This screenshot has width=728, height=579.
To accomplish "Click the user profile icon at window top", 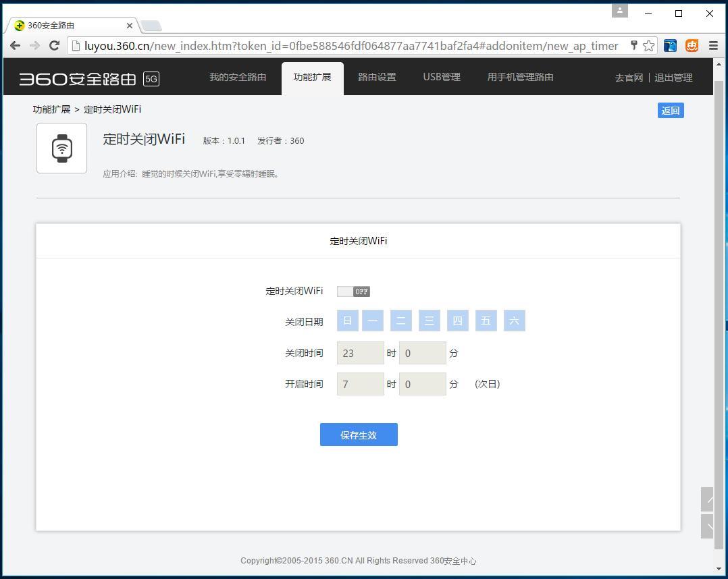I will (619, 11).
